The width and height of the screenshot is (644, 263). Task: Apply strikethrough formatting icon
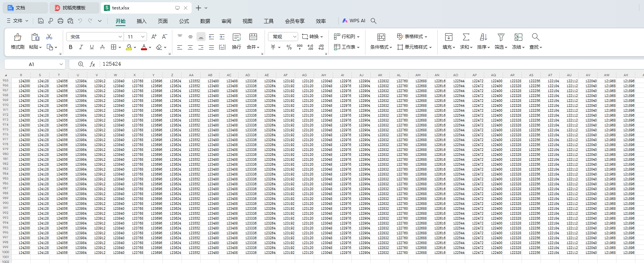pos(102,47)
